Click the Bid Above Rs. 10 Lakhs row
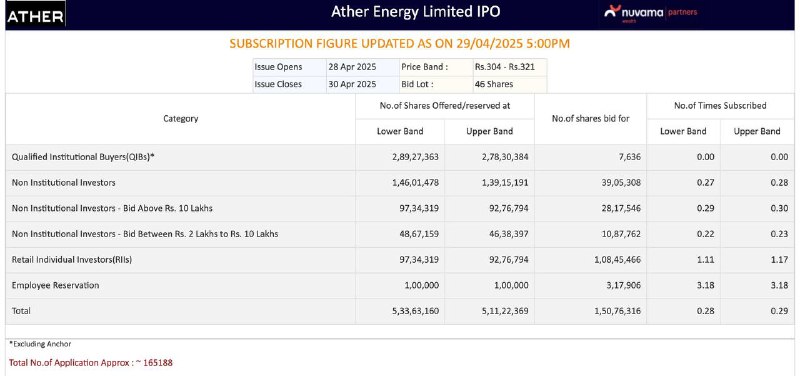 [400, 209]
